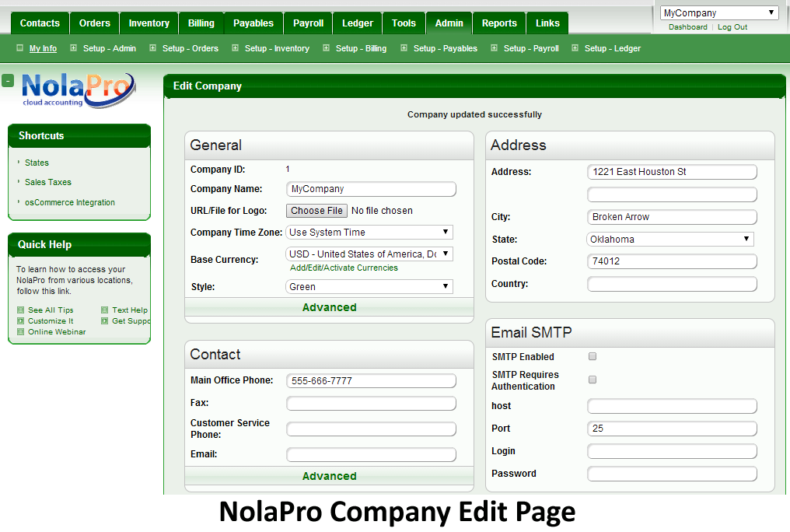The width and height of the screenshot is (790, 532).
Task: Open the Style dropdown set to Green
Action: pos(369,286)
